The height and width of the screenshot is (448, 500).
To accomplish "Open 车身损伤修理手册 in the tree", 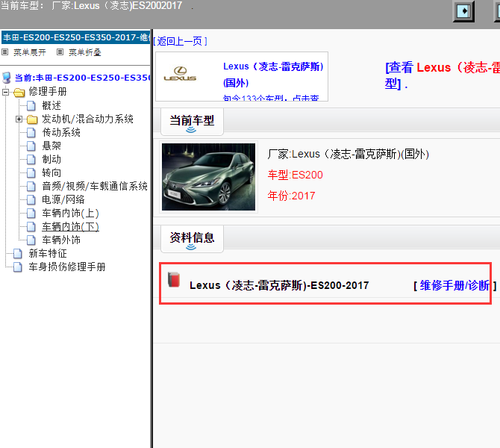I will coord(67,267).
